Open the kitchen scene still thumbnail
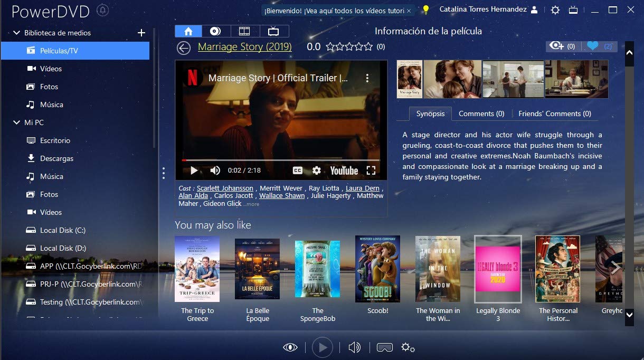This screenshot has width=644, height=360. tap(513, 79)
